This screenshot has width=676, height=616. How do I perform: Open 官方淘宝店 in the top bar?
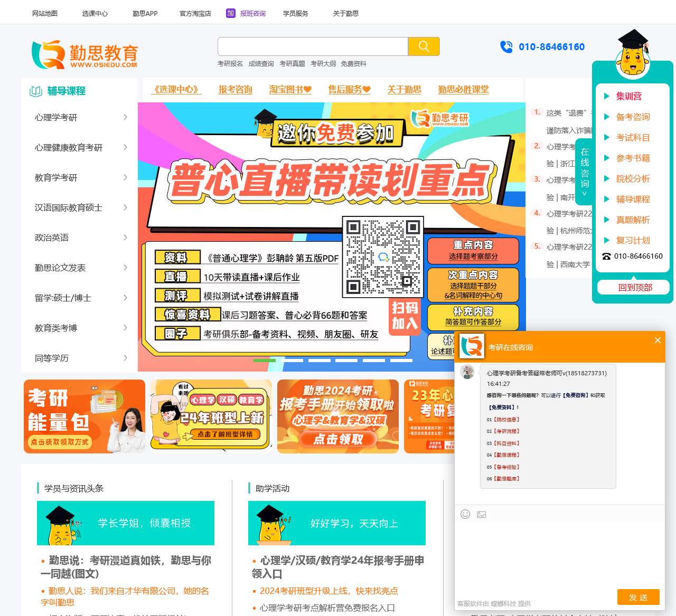(195, 13)
